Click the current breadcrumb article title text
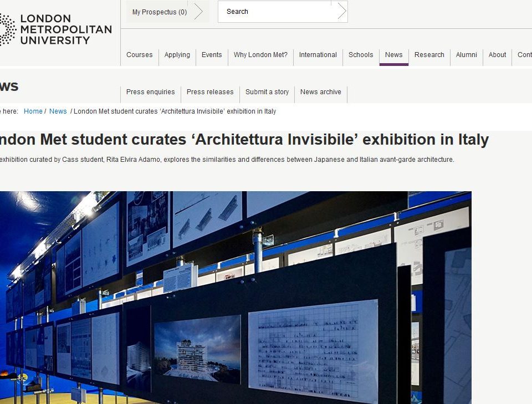Screen dimensions: 532x404 coord(175,111)
